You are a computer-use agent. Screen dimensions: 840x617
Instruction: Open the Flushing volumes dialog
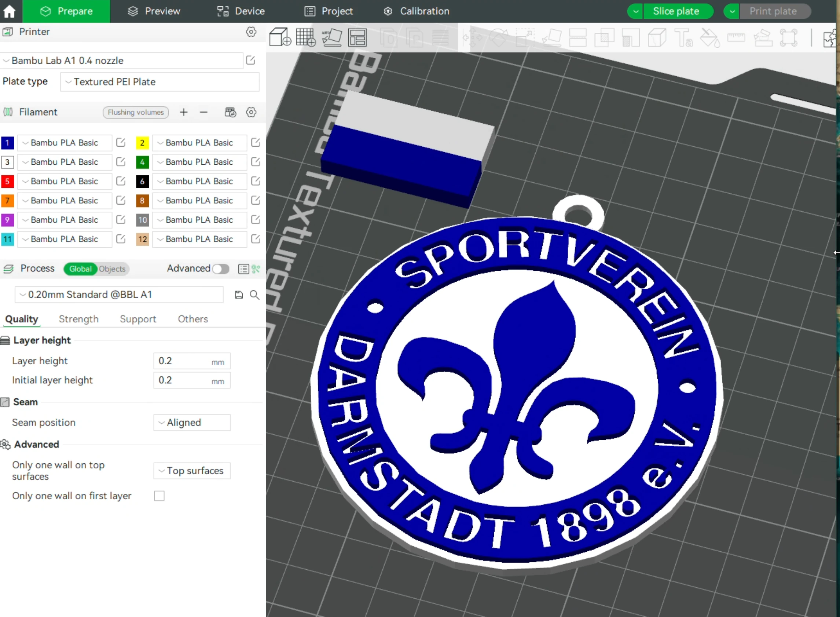pyautogui.click(x=136, y=112)
